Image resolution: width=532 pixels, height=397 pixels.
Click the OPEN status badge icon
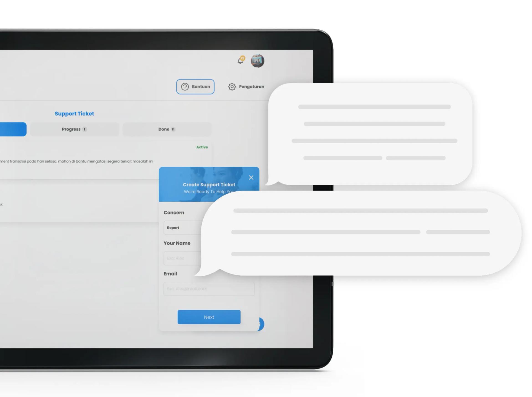[x=258, y=60]
